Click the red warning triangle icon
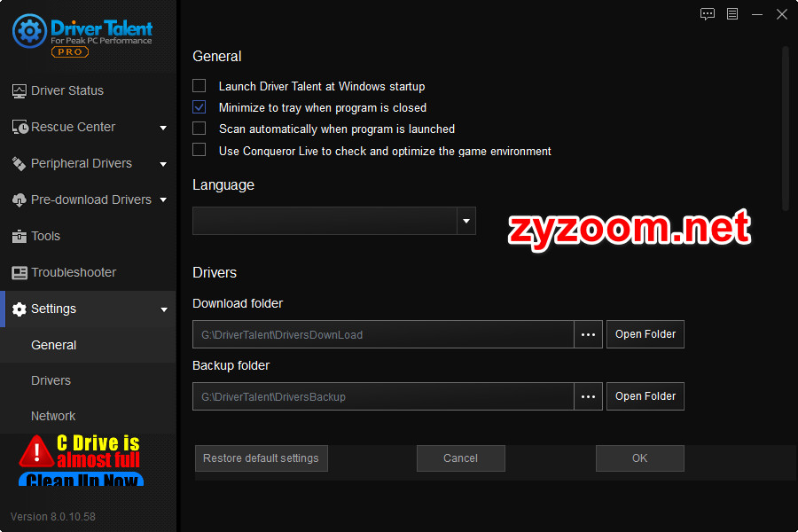The image size is (798, 532). (x=36, y=451)
